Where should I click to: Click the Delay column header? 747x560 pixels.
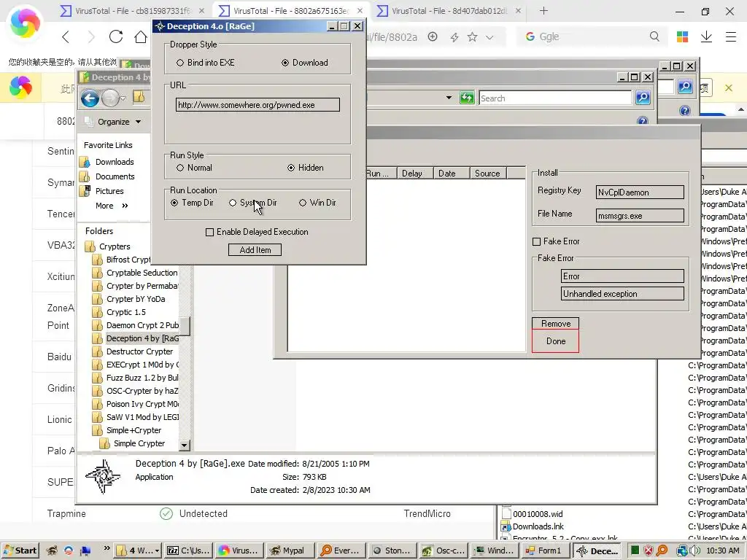414,174
